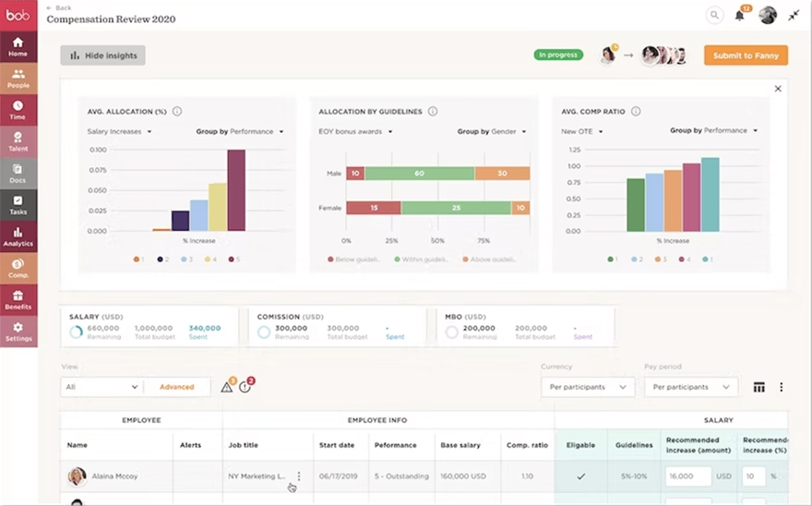The height and width of the screenshot is (506, 812).
Task: Expand the Salary Increases dropdown
Action: point(119,131)
